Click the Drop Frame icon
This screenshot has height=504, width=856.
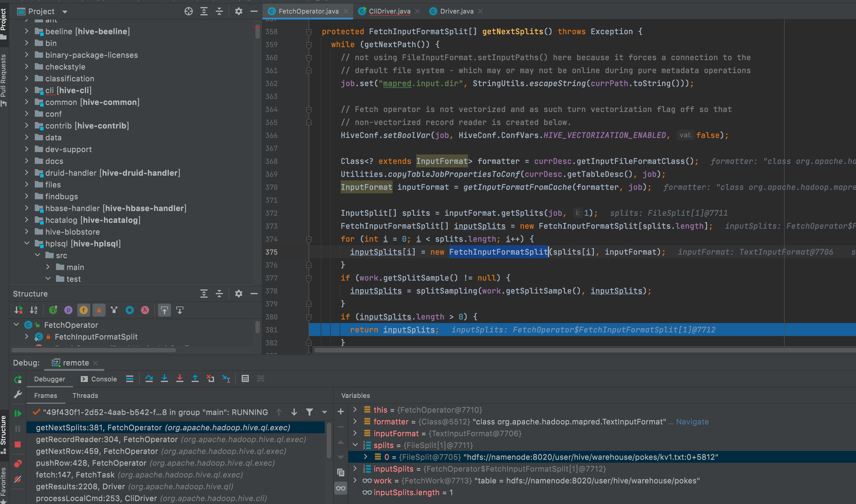(210, 379)
